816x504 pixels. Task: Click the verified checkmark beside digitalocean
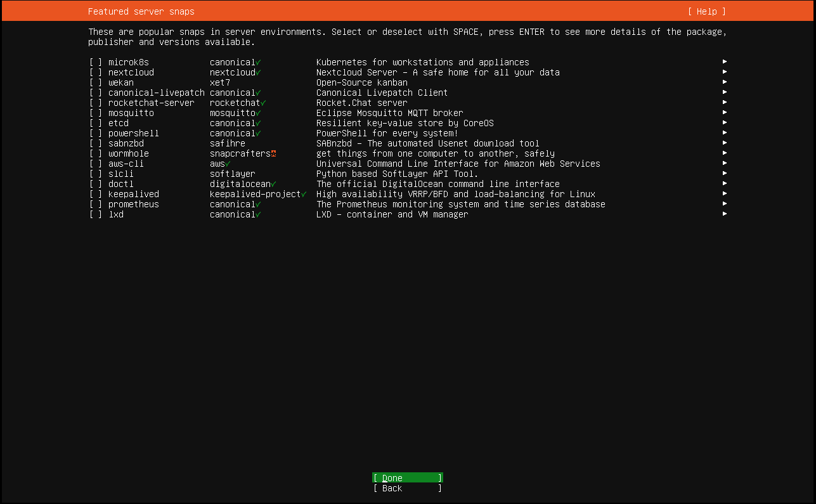click(273, 184)
